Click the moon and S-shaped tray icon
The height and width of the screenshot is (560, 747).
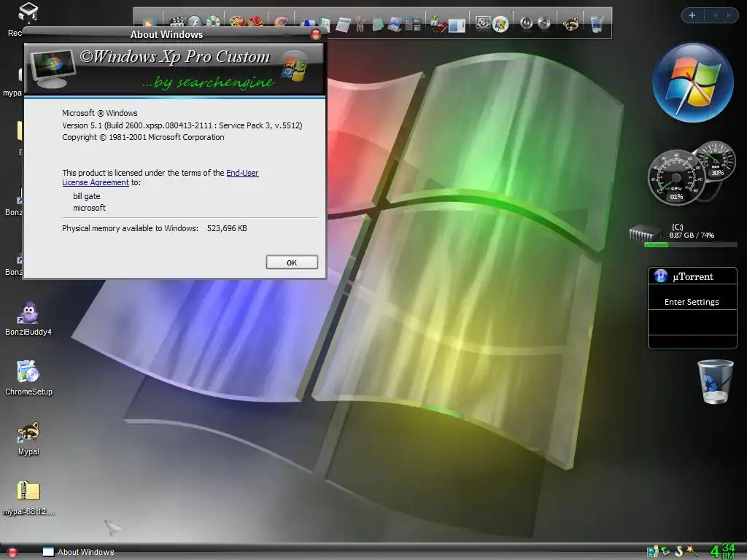click(x=679, y=551)
